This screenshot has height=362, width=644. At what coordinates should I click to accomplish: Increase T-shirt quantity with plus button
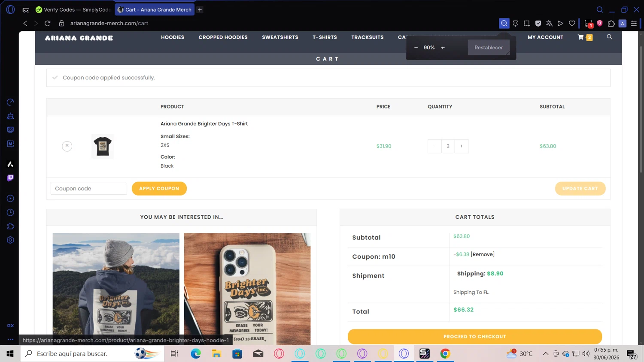point(462,146)
